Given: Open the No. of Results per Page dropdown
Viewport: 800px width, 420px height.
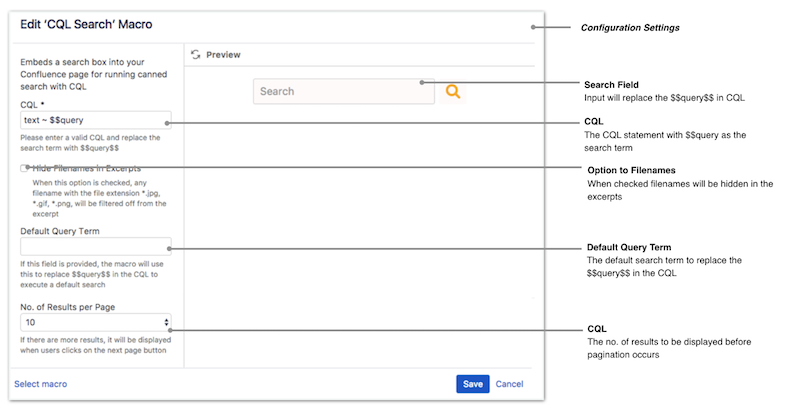Looking at the screenshot, I should click(95, 322).
